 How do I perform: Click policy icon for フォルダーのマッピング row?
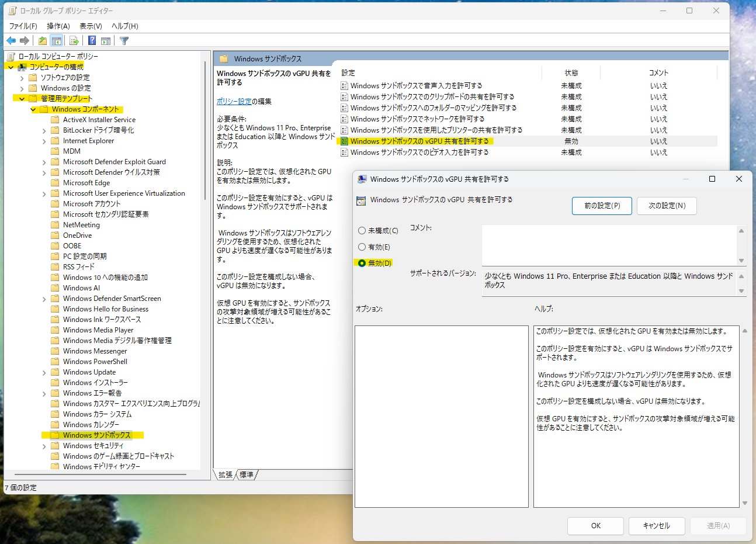345,108
